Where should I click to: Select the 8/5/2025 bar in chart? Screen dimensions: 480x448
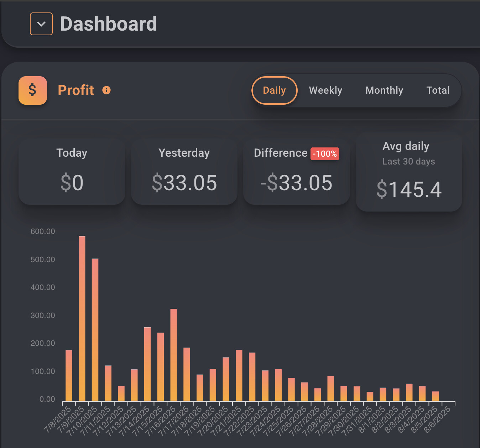pos(435,396)
